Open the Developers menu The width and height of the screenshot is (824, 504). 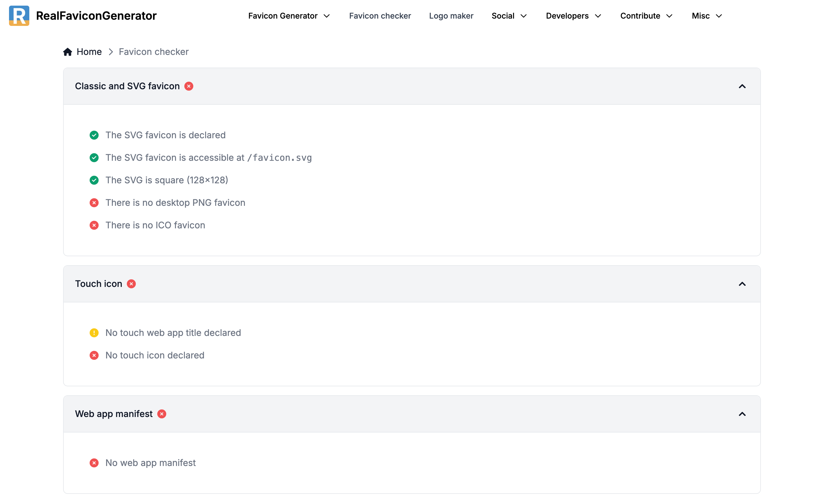tap(567, 16)
